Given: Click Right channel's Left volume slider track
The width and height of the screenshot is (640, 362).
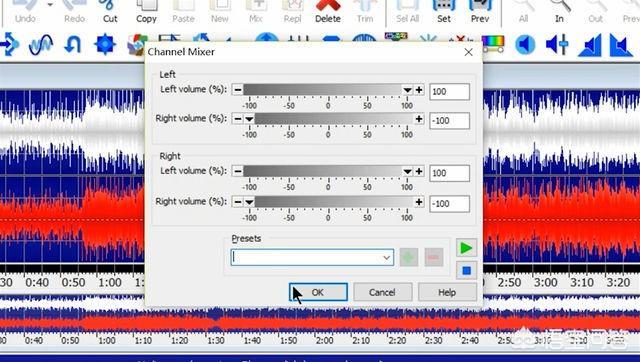Looking at the screenshot, I should coord(328,171).
